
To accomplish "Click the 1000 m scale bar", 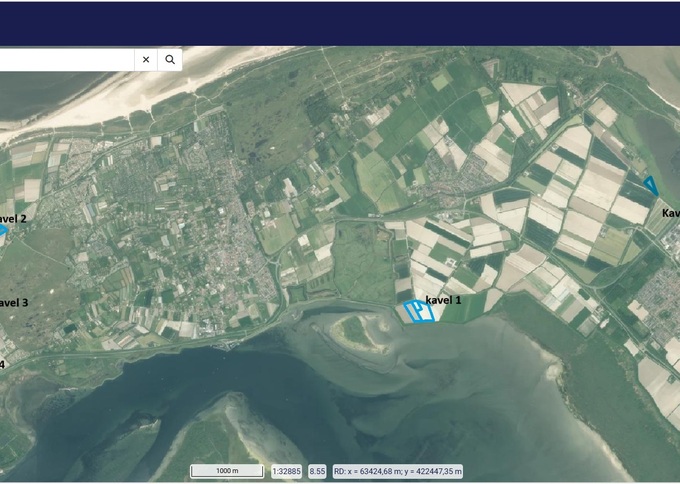I will click(227, 471).
